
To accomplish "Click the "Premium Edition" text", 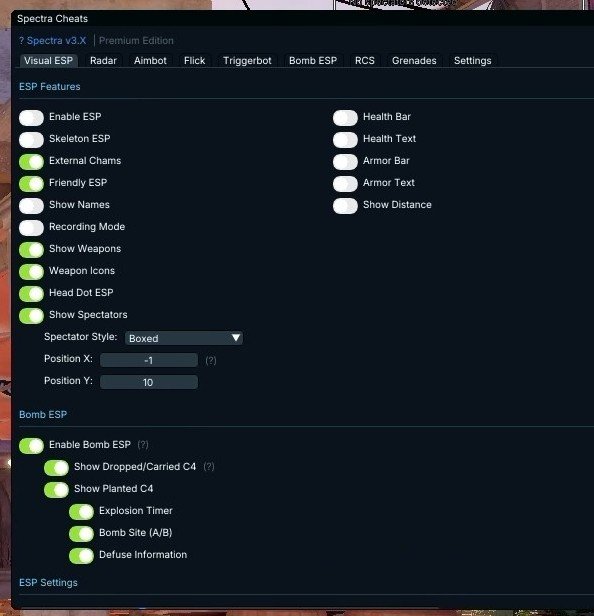I will point(136,40).
